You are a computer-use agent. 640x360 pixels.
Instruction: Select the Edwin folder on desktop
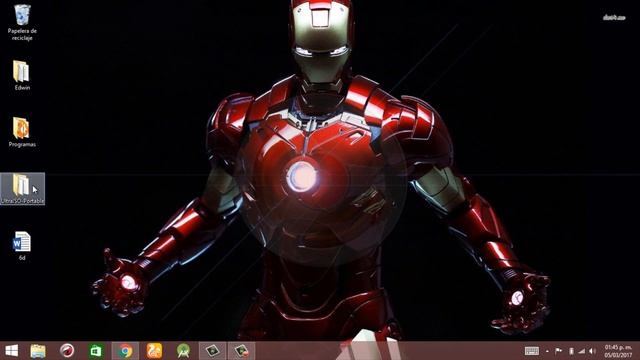click(x=22, y=76)
